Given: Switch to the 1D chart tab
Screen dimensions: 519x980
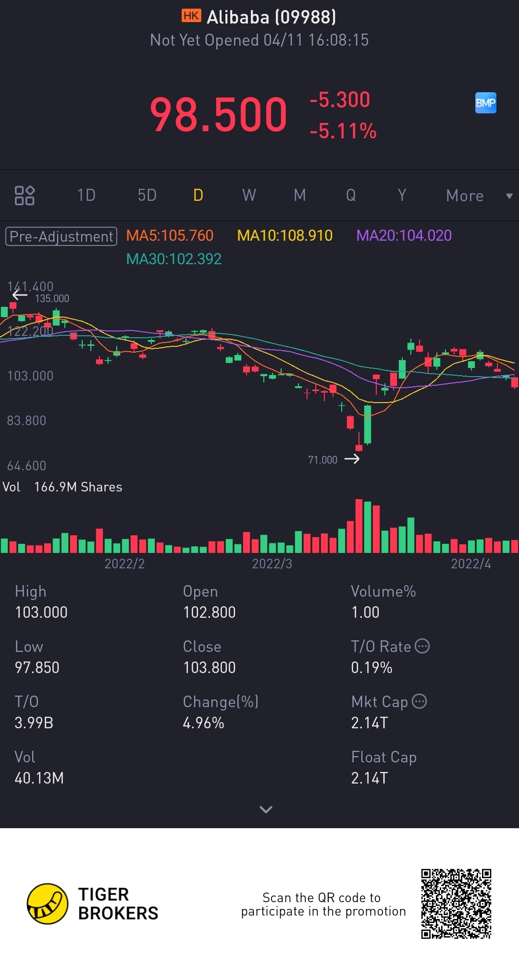Looking at the screenshot, I should pos(86,196).
